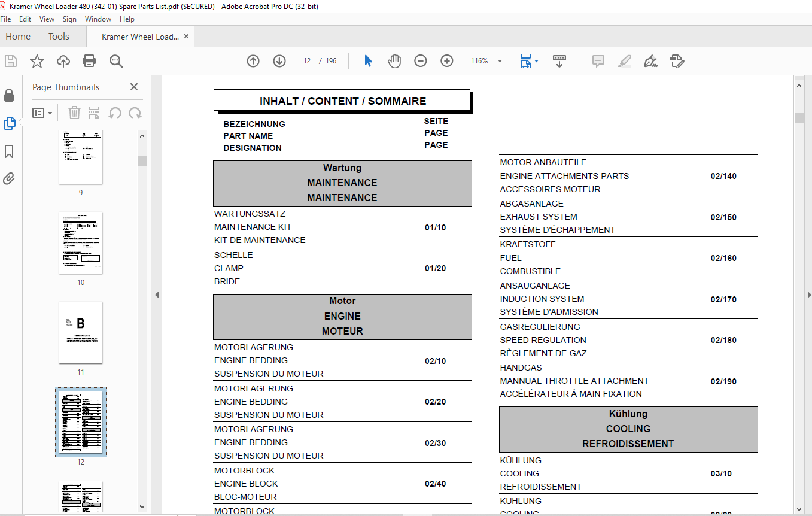This screenshot has width=812, height=516.
Task: Click the page reference 03/10
Action: click(x=721, y=473)
